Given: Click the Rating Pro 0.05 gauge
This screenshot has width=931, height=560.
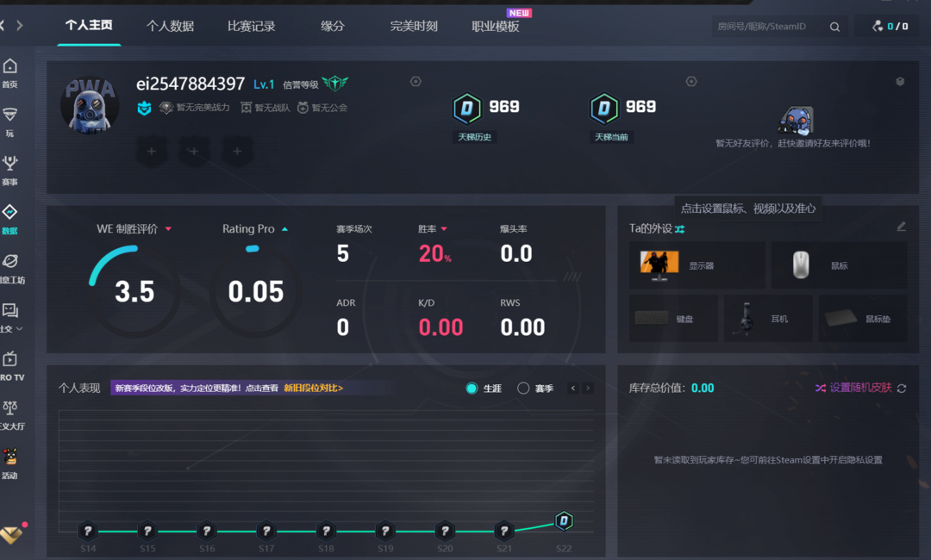Looking at the screenshot, I should point(256,290).
